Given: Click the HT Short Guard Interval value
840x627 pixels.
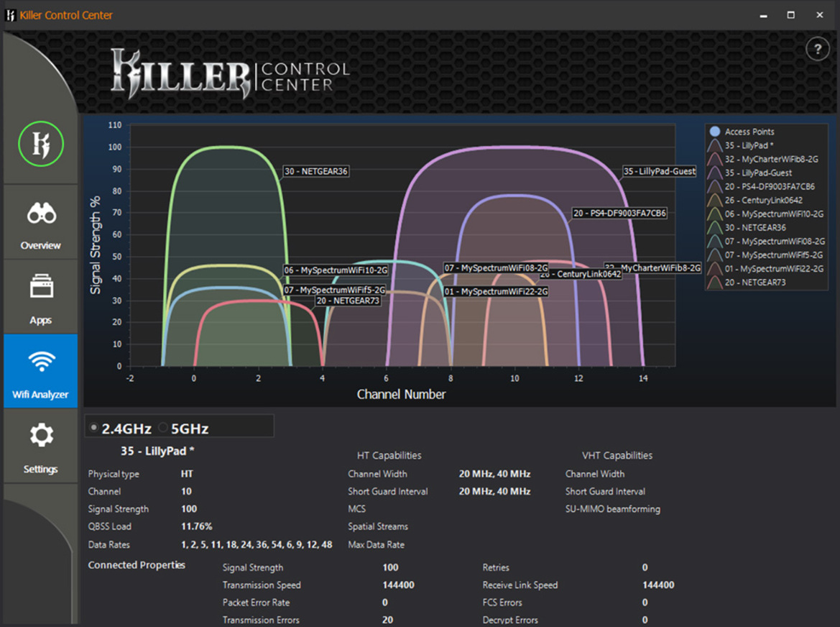Looking at the screenshot, I should [x=494, y=491].
